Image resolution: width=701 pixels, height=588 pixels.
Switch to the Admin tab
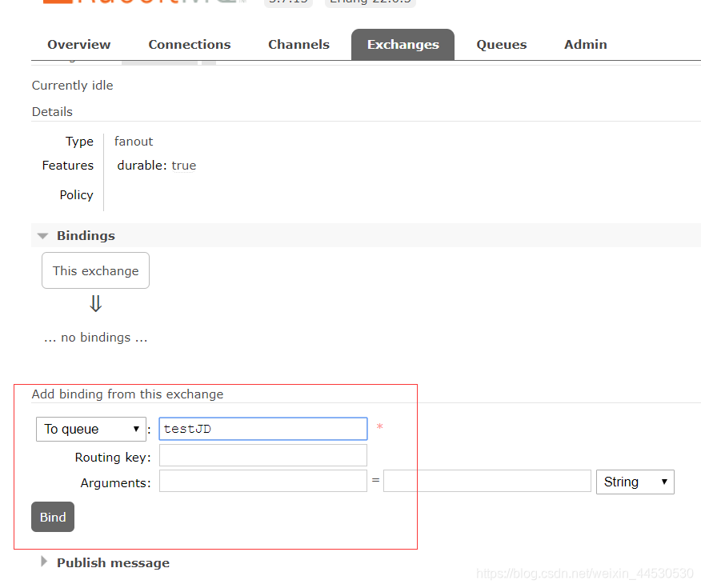point(586,45)
